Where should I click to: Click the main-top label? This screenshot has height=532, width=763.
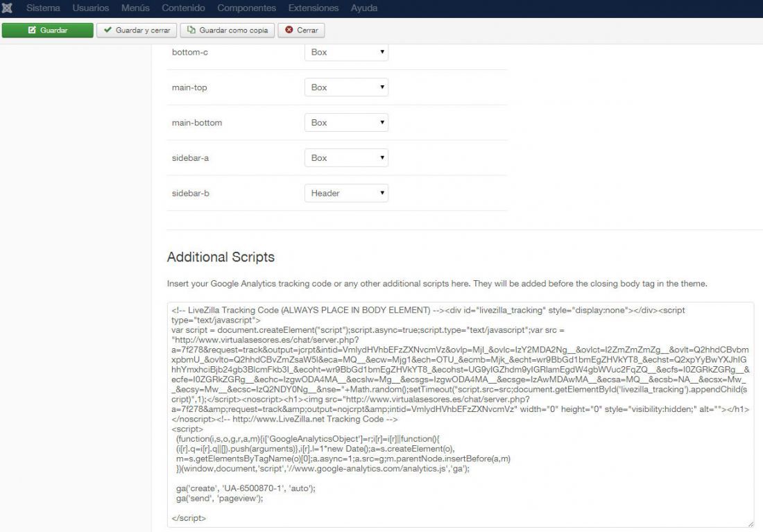point(189,87)
